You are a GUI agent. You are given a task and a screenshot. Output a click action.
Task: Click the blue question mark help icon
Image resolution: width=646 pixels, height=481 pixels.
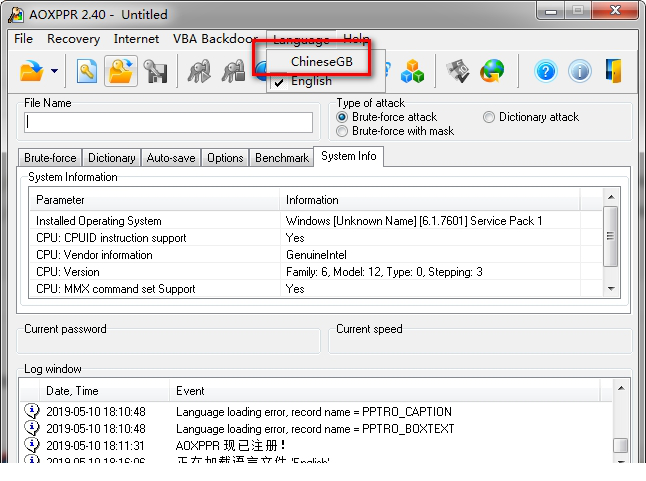pos(545,71)
